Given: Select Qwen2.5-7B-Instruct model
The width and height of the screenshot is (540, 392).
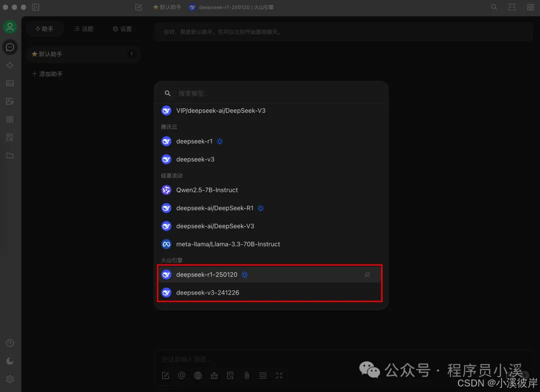Looking at the screenshot, I should click(271, 190).
